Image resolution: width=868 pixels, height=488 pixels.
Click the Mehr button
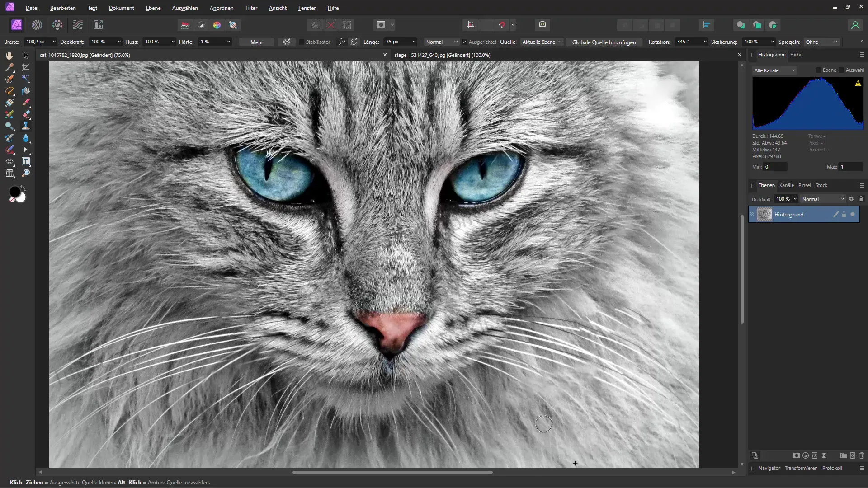pyautogui.click(x=257, y=42)
